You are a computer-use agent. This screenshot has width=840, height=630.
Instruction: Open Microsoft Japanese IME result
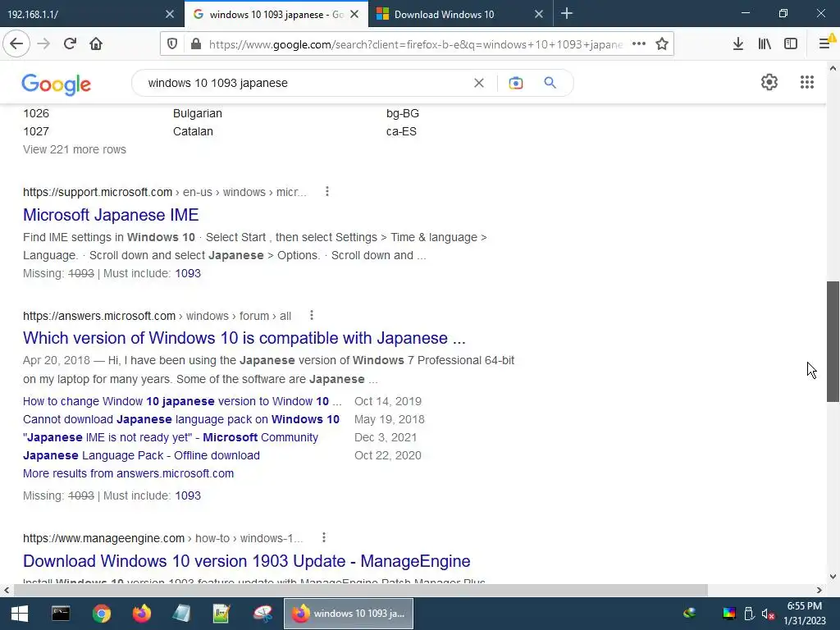pyautogui.click(x=111, y=215)
